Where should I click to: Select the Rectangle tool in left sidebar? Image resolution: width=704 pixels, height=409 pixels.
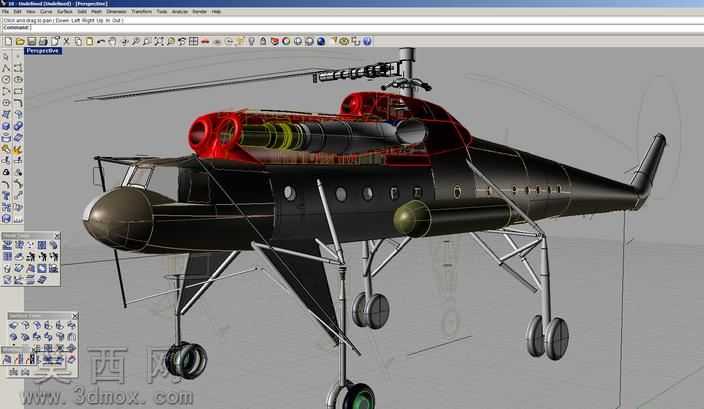pyautogui.click(x=18, y=91)
